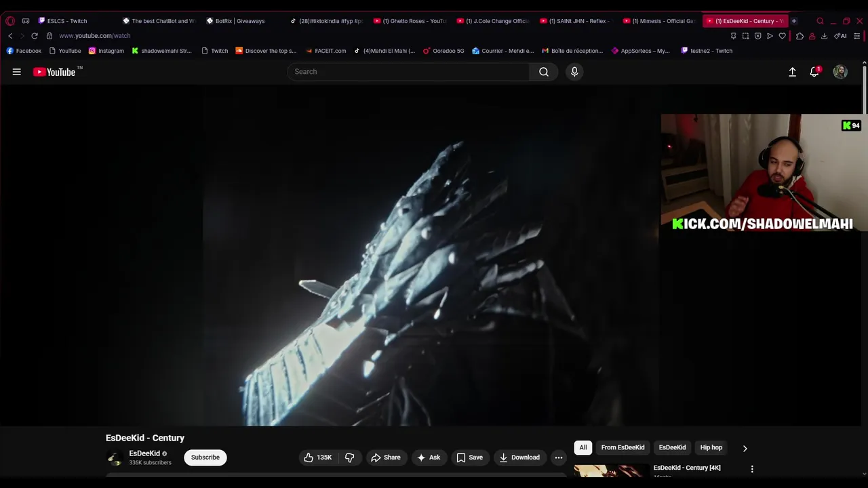The image size is (868, 488).
Task: Share the Century video
Action: (386, 457)
